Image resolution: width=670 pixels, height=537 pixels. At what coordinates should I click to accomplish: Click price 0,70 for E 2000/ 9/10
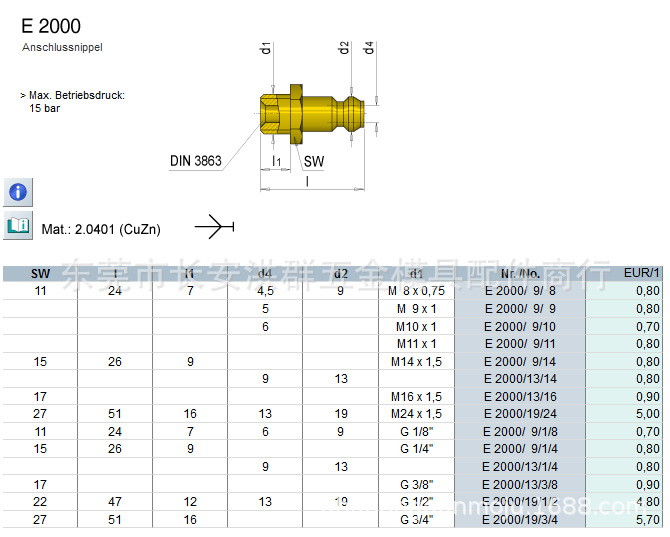point(648,327)
